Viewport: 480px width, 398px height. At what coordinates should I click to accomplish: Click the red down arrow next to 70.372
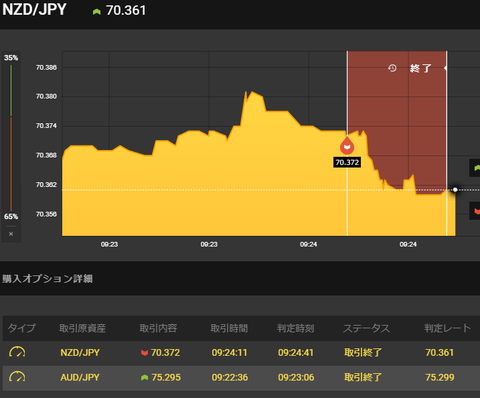144,353
